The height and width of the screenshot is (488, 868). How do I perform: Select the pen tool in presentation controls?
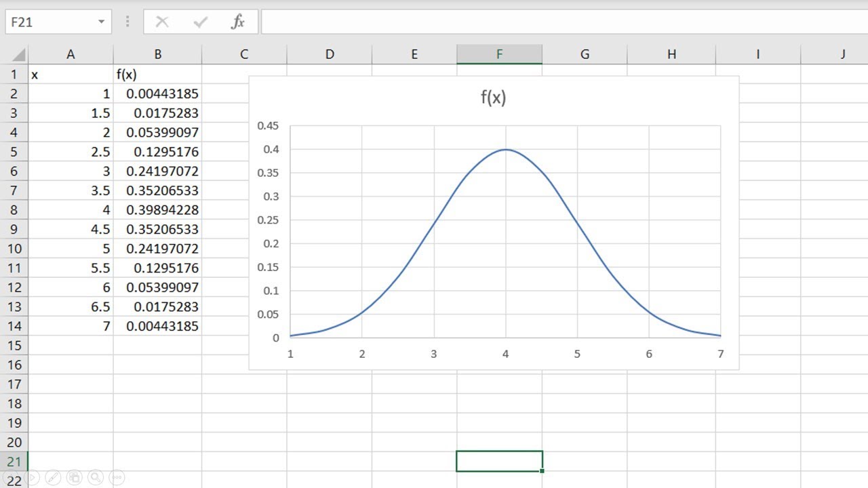53,477
